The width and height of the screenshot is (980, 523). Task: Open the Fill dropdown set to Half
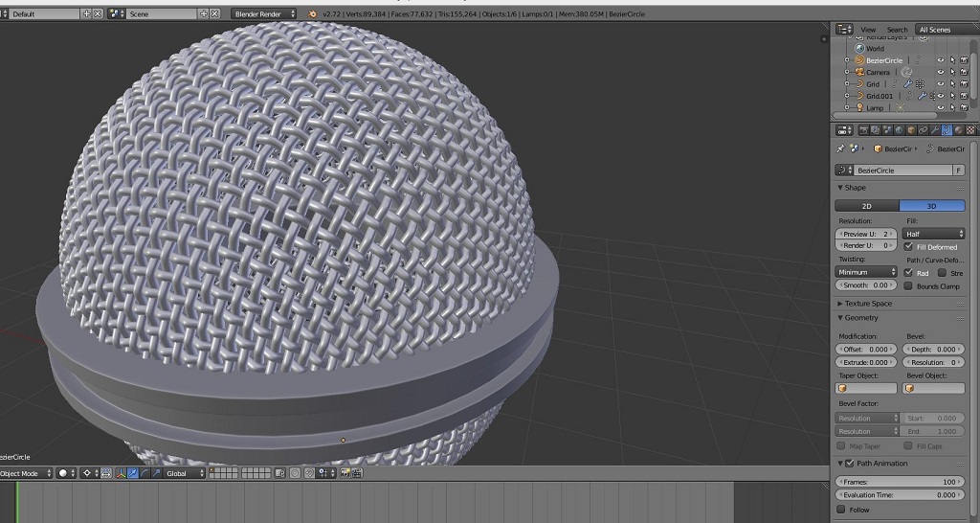933,234
